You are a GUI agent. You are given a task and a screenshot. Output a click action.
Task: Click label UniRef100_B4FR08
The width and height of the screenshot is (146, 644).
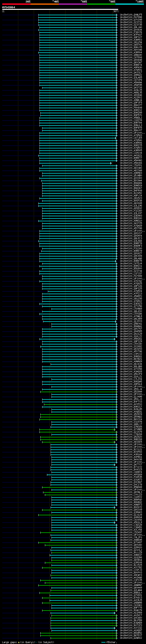pos(131,191)
